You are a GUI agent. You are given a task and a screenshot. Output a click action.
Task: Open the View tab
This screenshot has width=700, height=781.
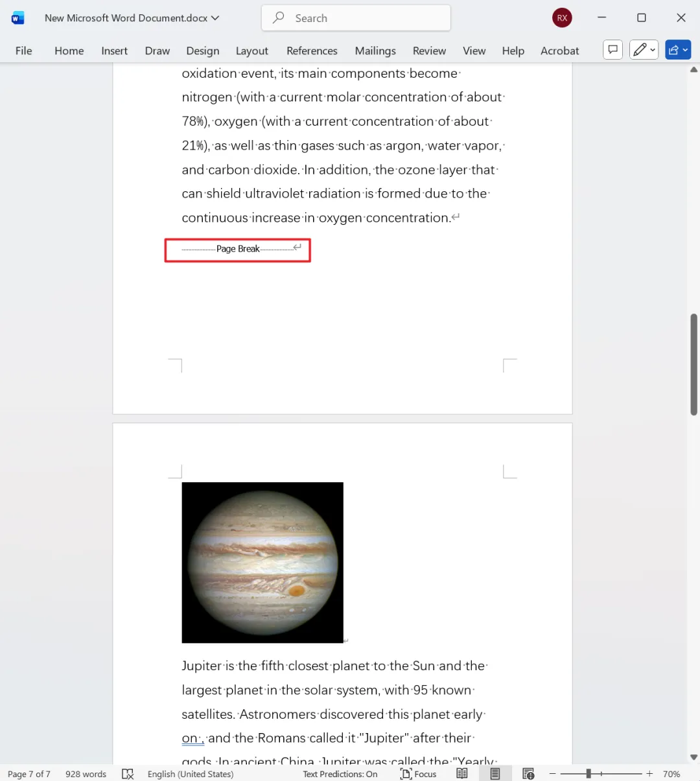474,51
